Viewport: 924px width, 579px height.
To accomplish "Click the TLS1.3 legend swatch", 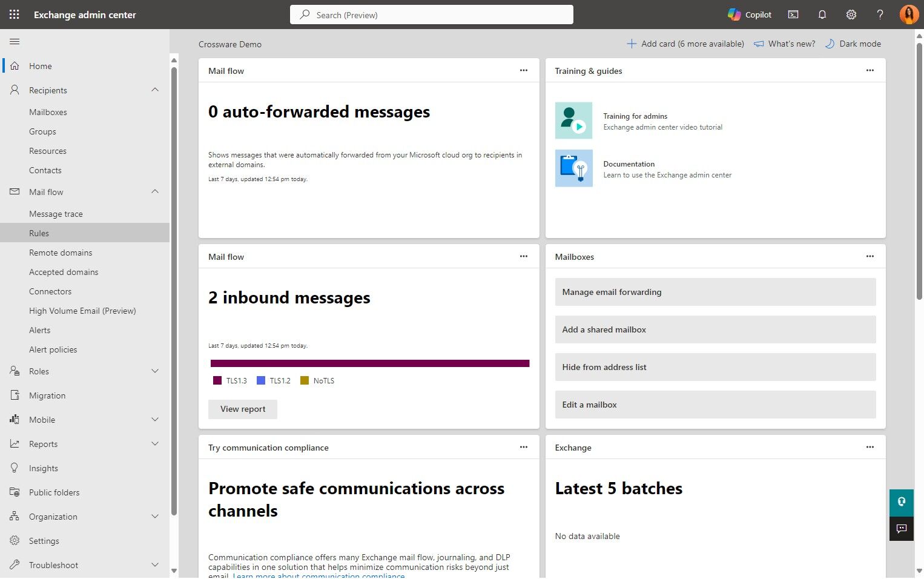I will (217, 380).
